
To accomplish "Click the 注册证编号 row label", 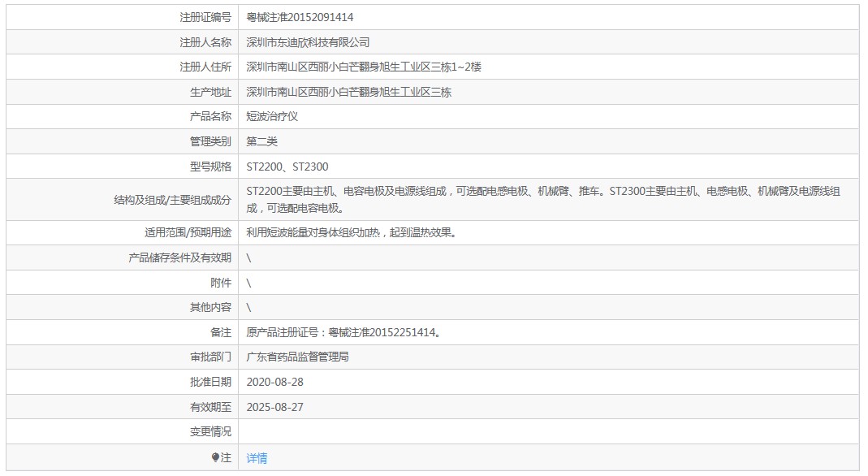I will click(205, 17).
